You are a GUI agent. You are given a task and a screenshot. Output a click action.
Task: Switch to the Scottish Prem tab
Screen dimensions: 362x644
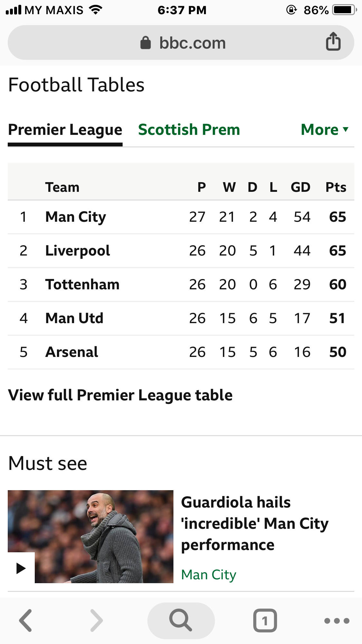pos(189,130)
